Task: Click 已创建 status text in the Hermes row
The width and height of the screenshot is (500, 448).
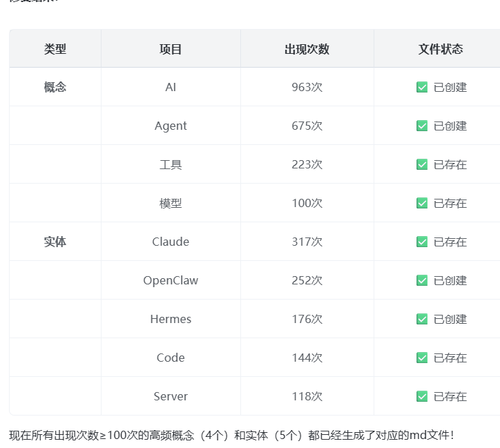Action: tap(450, 319)
